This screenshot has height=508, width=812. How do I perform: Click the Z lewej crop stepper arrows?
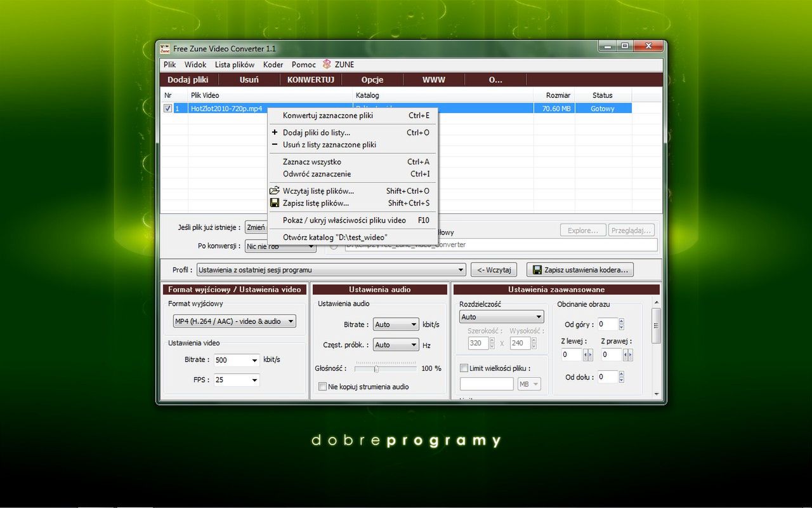(x=588, y=355)
